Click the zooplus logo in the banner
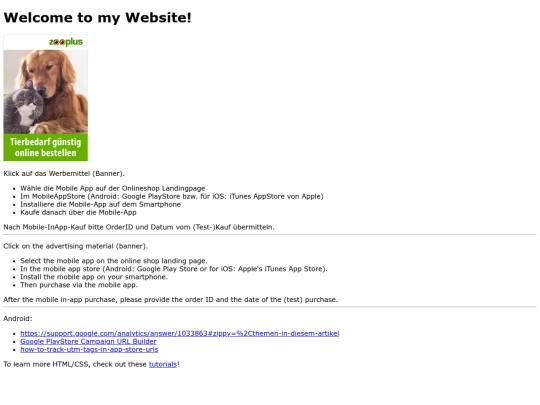The image size is (540, 405). click(66, 42)
